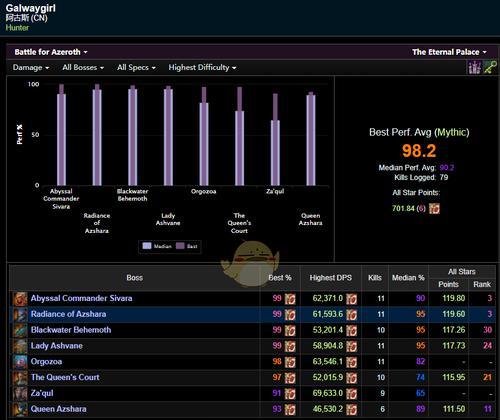Click spec icon next to 61,593.6 DPS
The height and width of the screenshot is (420, 500).
click(351, 314)
